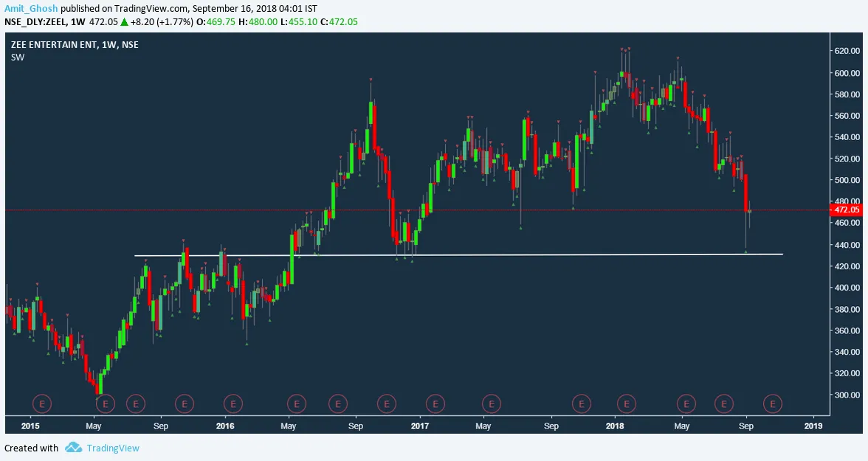Click the earnings marker just right of May 2015
This screenshot has height=461, width=868.
click(x=106, y=403)
